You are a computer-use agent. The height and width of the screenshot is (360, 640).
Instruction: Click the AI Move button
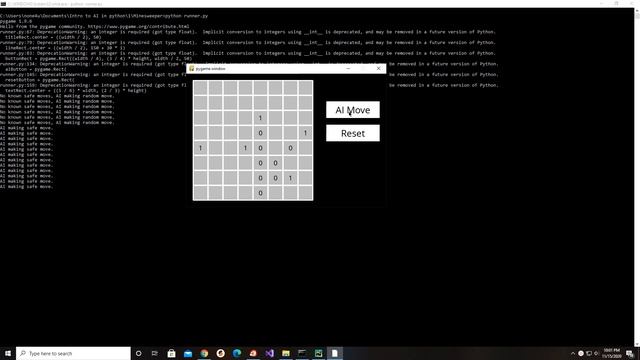[353, 110]
